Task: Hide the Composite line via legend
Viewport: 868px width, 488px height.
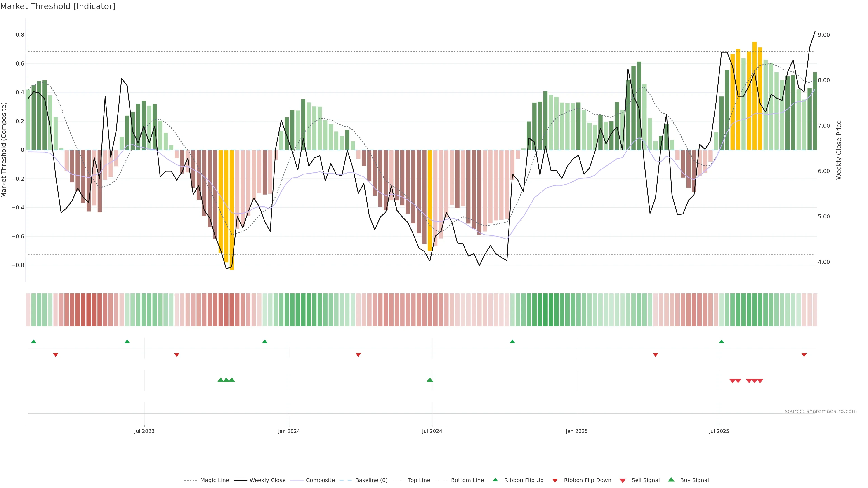Action: [x=320, y=480]
